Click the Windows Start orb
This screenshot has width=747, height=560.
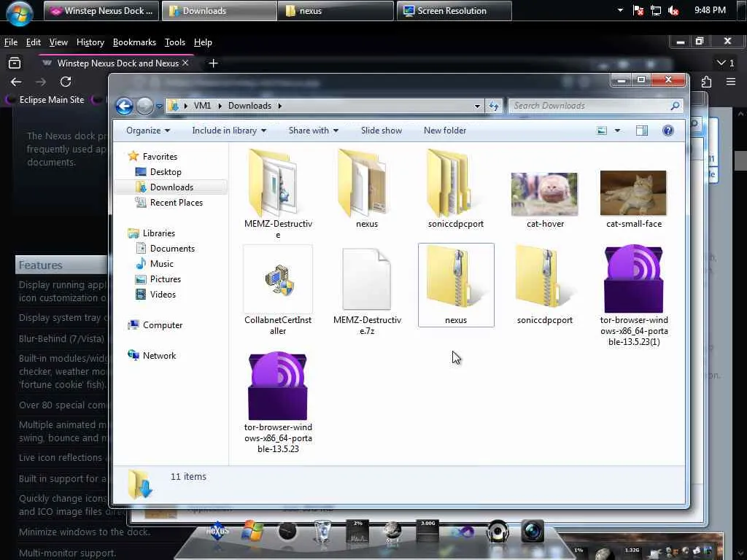[x=20, y=12]
